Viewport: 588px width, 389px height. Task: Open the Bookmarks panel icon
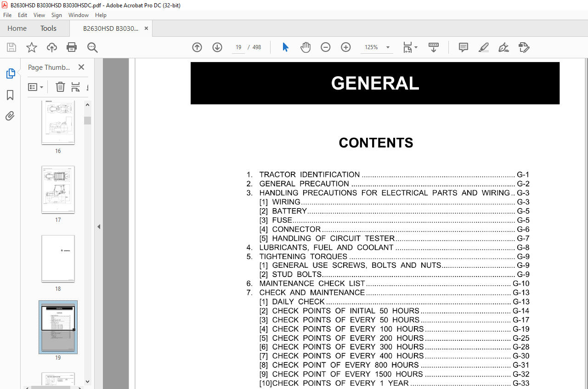(10, 95)
